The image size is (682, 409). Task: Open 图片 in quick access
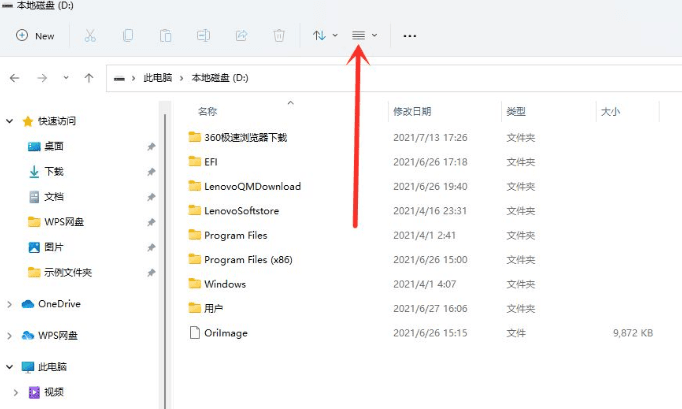click(53, 247)
